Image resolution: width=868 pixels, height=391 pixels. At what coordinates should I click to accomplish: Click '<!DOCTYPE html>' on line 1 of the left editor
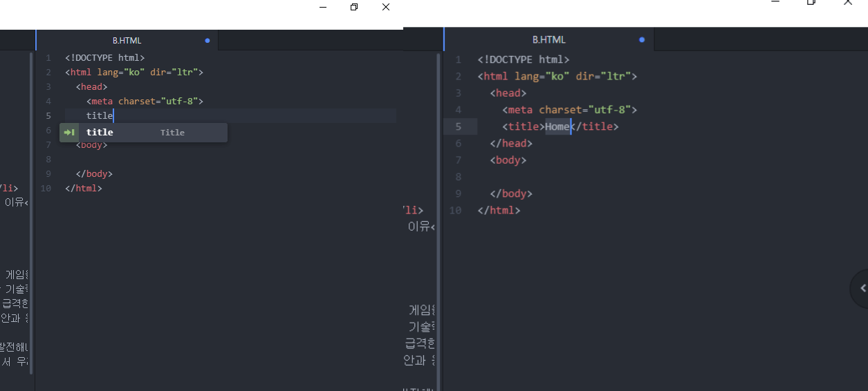click(104, 58)
